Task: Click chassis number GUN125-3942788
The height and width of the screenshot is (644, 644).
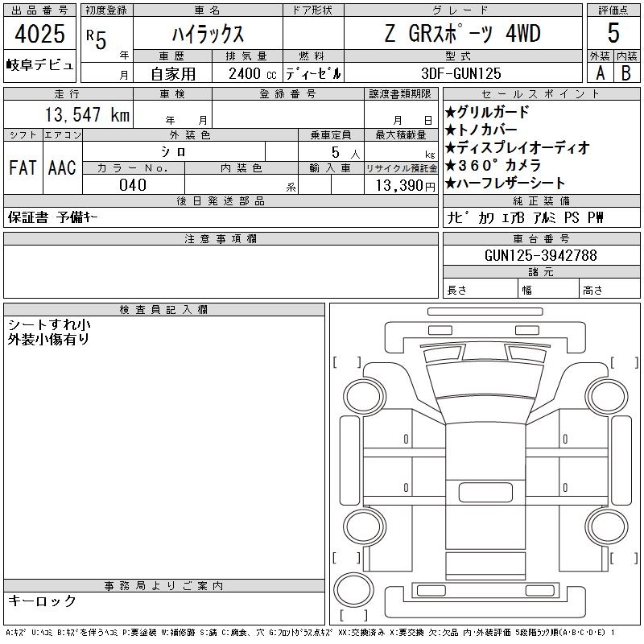Action: tap(541, 255)
